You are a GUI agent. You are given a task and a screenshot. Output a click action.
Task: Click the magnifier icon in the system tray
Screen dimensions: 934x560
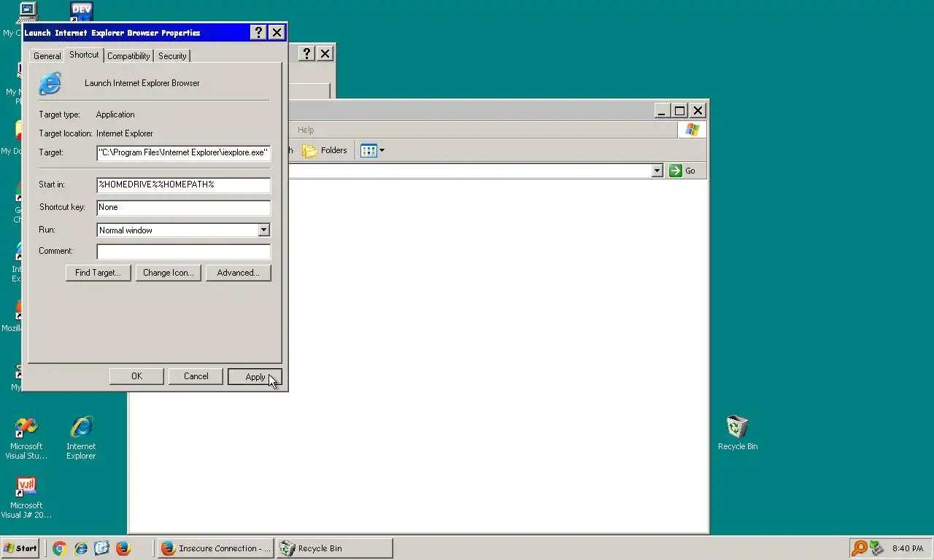point(860,548)
